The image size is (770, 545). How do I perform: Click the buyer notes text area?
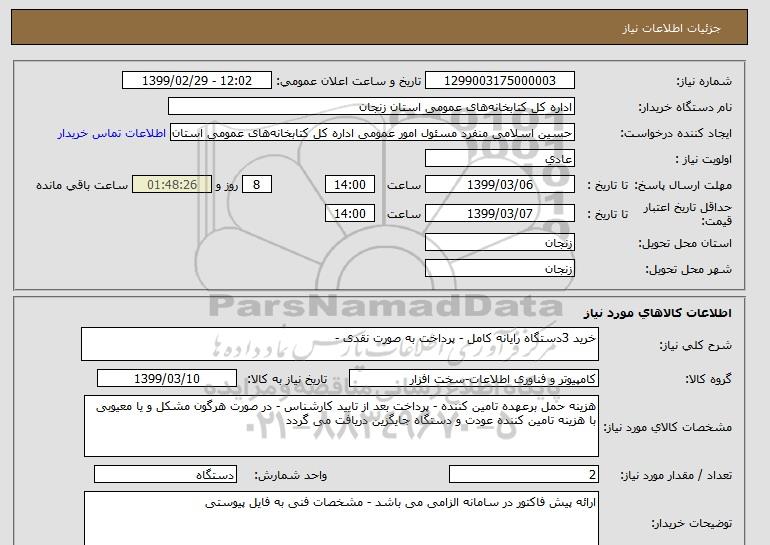[341, 518]
